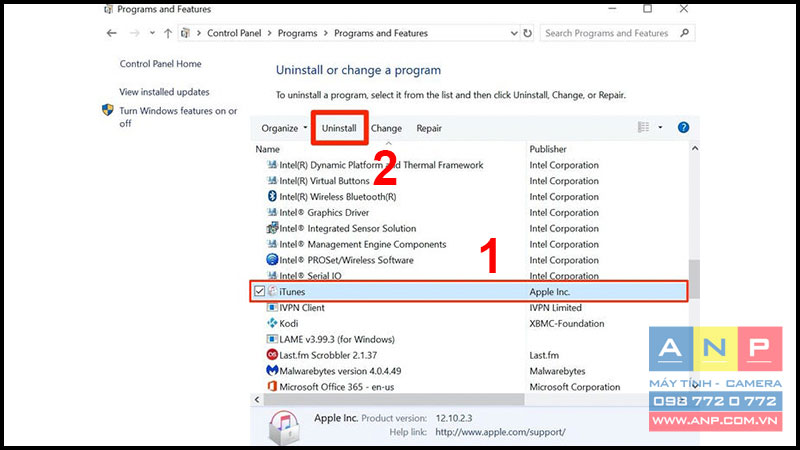Open recent locations dropdown arrow
Image resolution: width=800 pixels, height=450 pixels.
(152, 33)
